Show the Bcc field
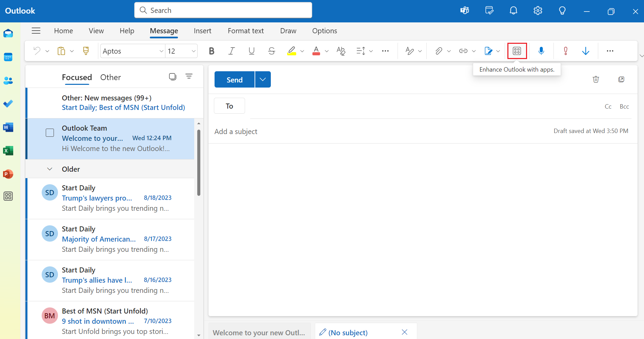The width and height of the screenshot is (644, 339). coord(624,107)
